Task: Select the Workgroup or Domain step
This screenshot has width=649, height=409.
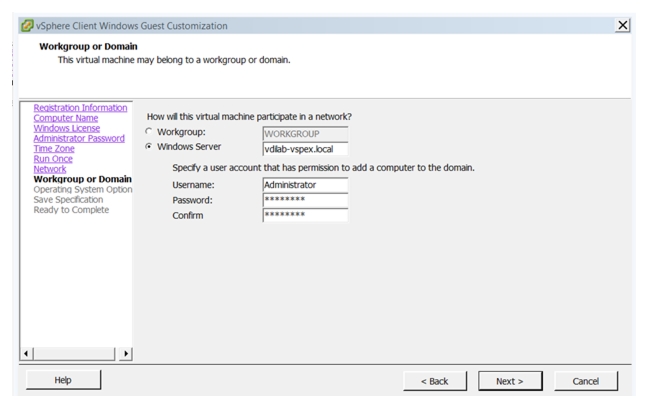Action: coord(82,179)
